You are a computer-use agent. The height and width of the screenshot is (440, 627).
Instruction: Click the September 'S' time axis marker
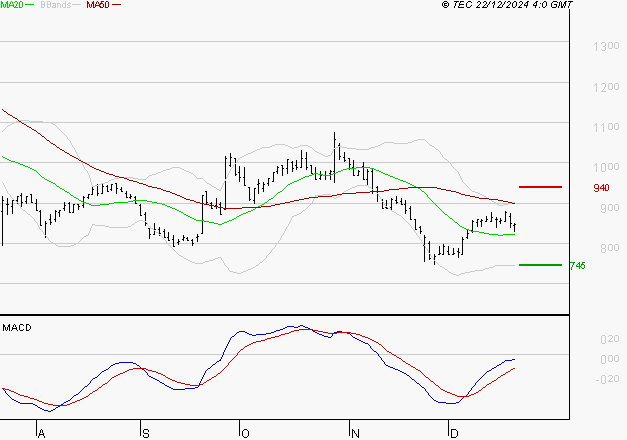point(146,434)
